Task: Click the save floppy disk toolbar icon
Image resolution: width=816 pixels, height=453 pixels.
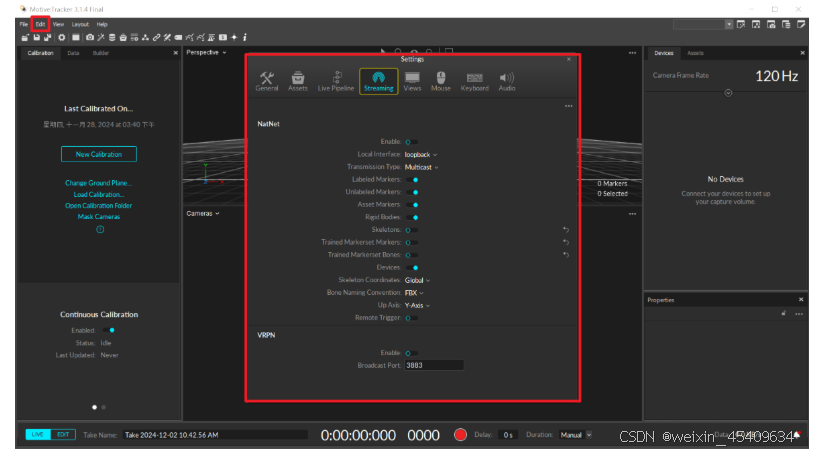Action: coord(36,37)
